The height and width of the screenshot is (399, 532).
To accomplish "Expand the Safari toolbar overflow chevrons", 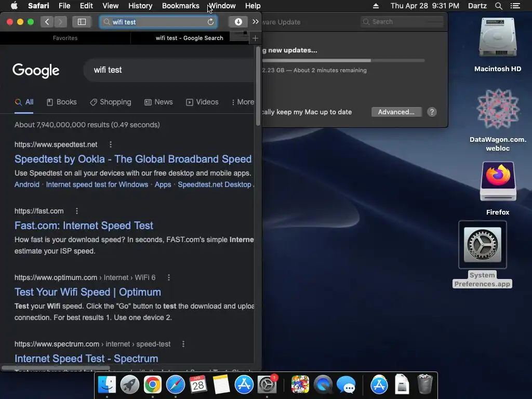I will point(256,22).
